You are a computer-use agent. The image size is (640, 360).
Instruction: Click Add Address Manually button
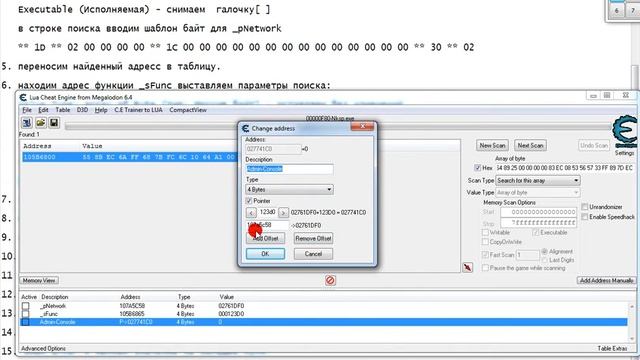pos(607,280)
